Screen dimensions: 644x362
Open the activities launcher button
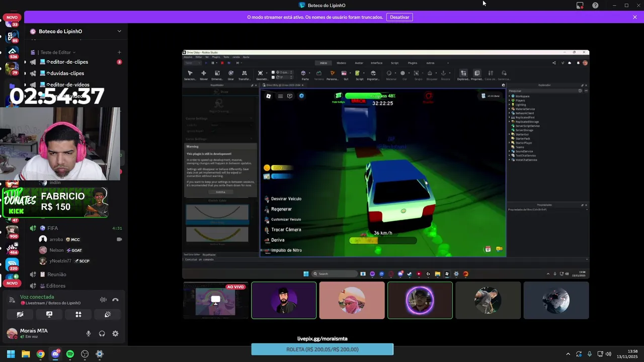pos(78,314)
